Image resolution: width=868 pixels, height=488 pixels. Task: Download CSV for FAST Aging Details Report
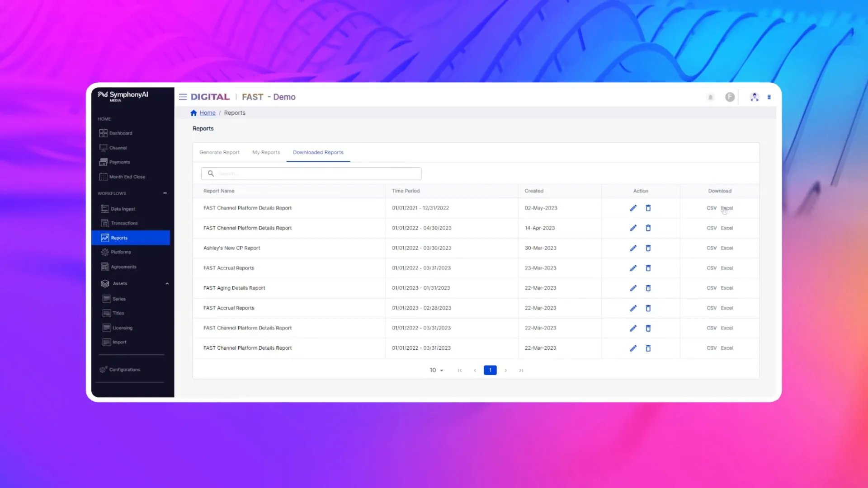(712, 288)
